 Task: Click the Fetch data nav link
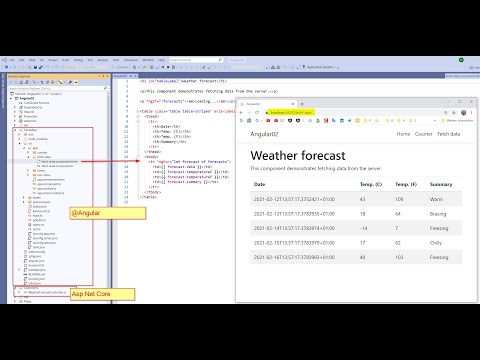tap(449, 134)
